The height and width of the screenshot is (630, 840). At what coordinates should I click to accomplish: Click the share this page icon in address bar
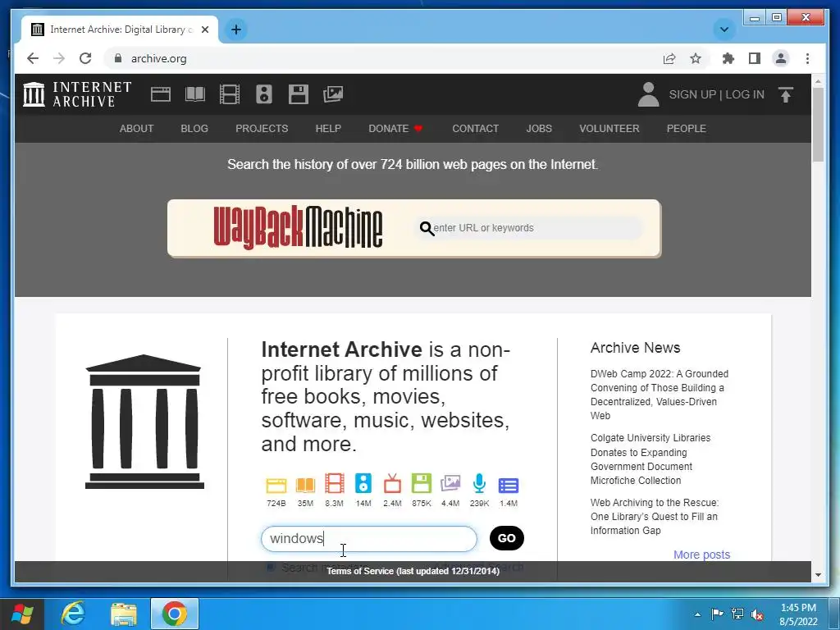pos(669,58)
